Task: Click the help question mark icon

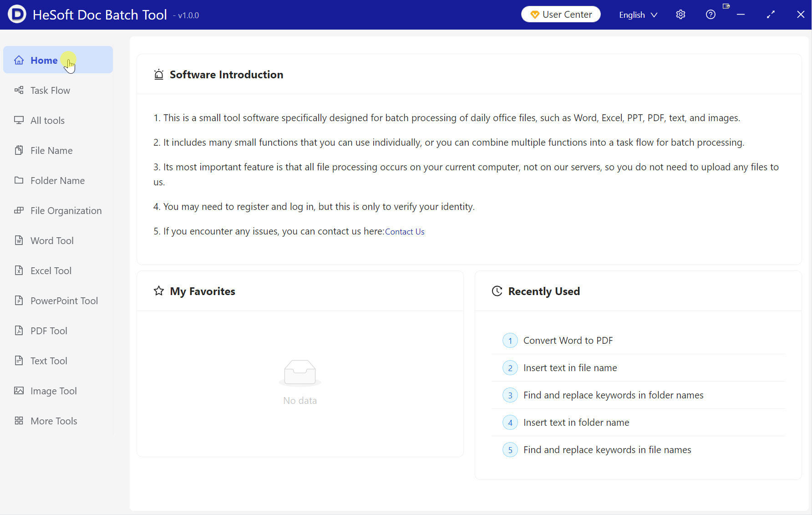Action: coord(710,15)
